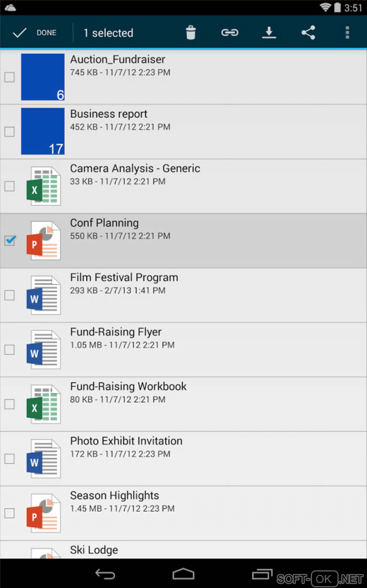The height and width of the screenshot is (588, 367).
Task: Tap the download arrow icon
Action: click(269, 33)
